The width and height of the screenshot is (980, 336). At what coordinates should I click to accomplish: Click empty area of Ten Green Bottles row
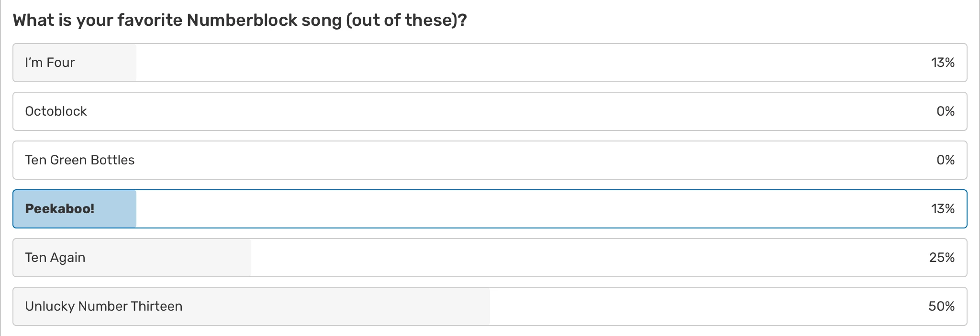[x=479, y=160]
